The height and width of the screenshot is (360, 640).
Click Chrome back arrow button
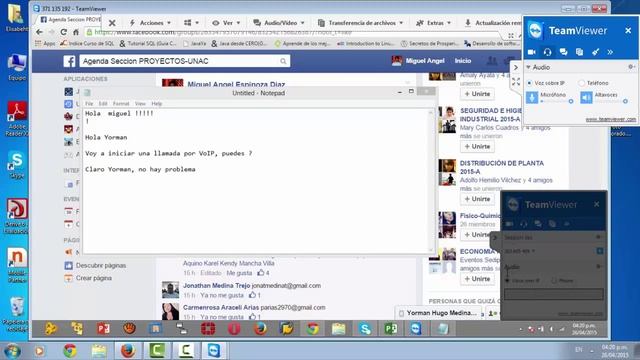(x=39, y=32)
